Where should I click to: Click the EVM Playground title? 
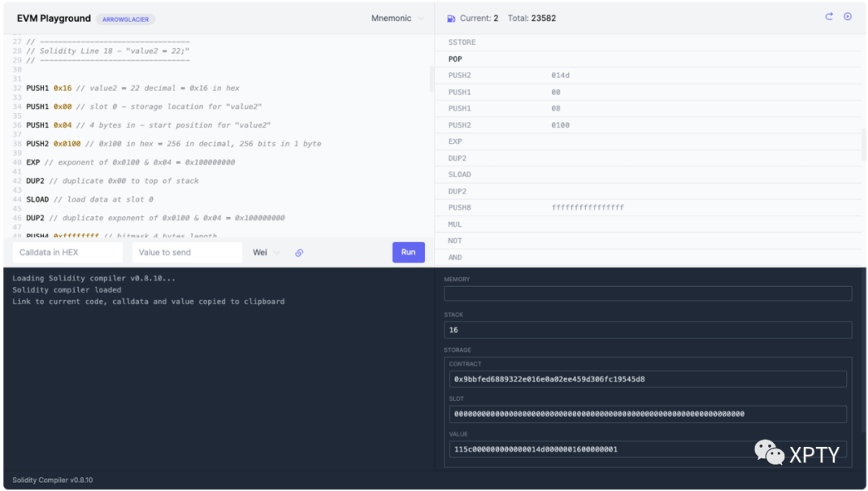pyautogui.click(x=53, y=18)
